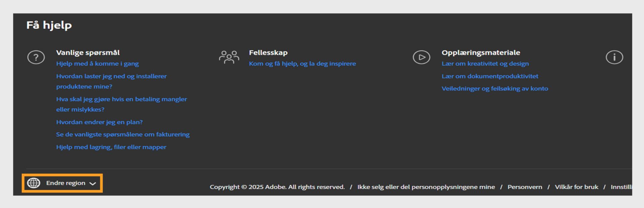The image size is (644, 208).
Task: Click the community people icon
Action: pos(229,57)
